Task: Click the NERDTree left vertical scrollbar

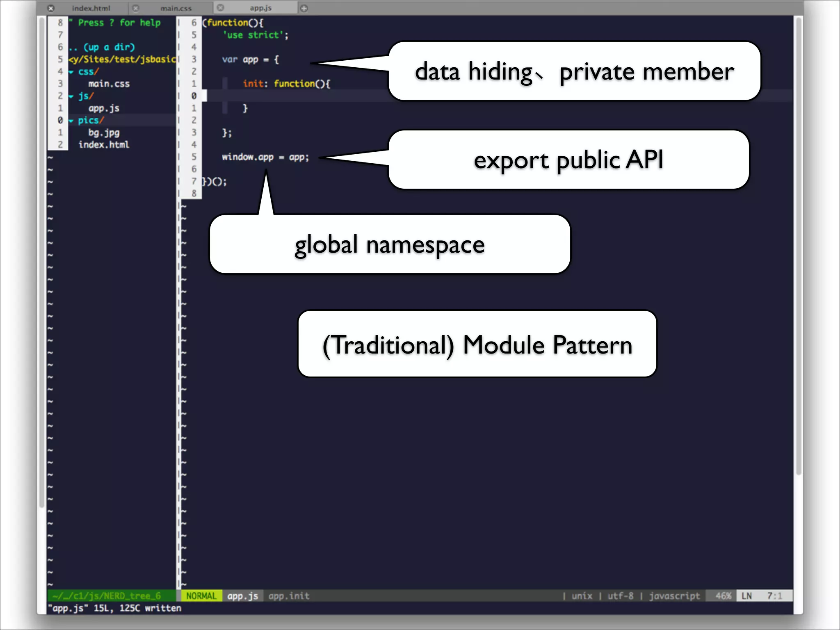Action: (x=41, y=262)
